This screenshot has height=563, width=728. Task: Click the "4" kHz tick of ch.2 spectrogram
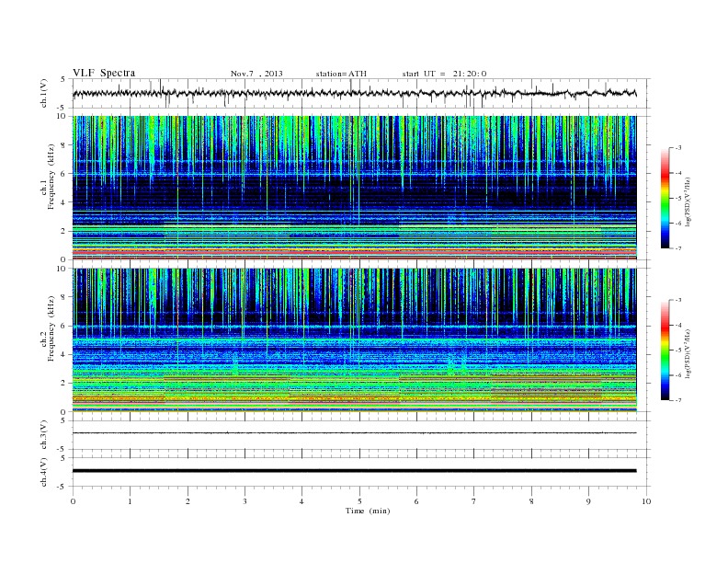63,354
